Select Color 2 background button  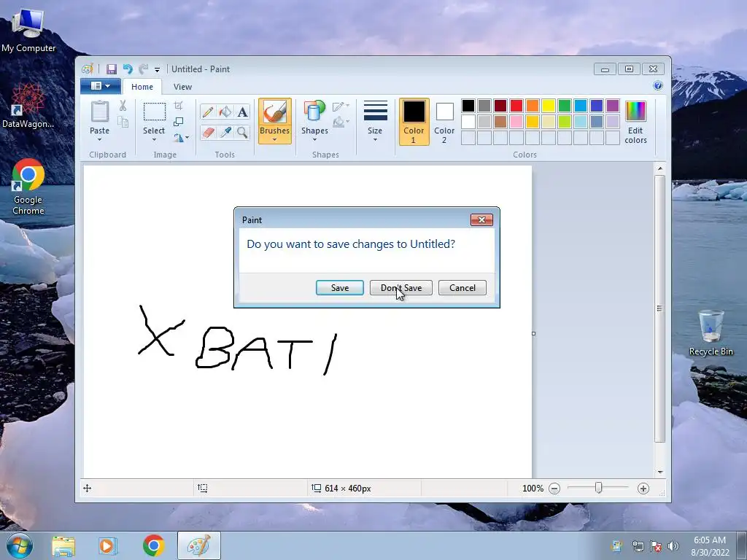point(444,122)
